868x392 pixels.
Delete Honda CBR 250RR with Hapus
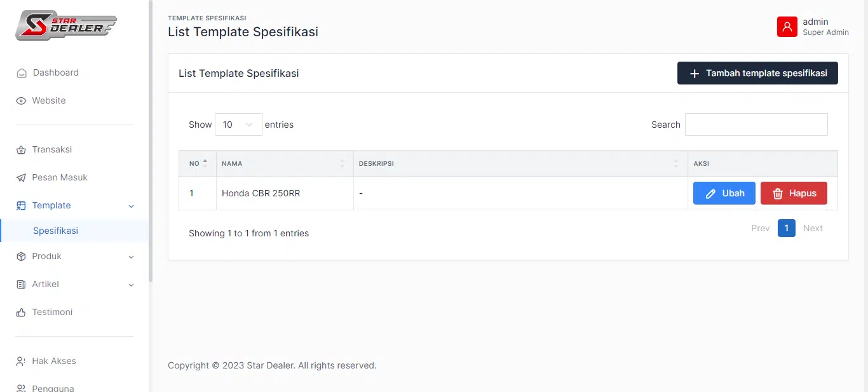[x=794, y=193]
